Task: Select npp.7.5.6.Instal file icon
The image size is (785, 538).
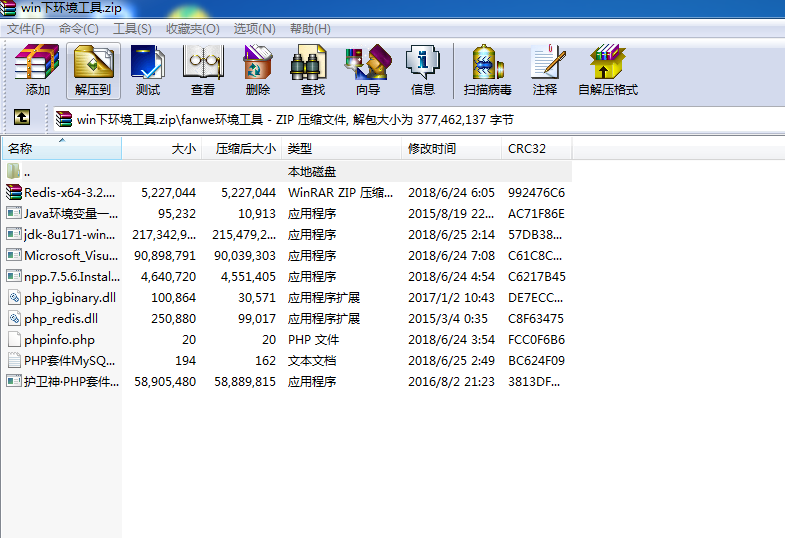Action: pos(14,276)
